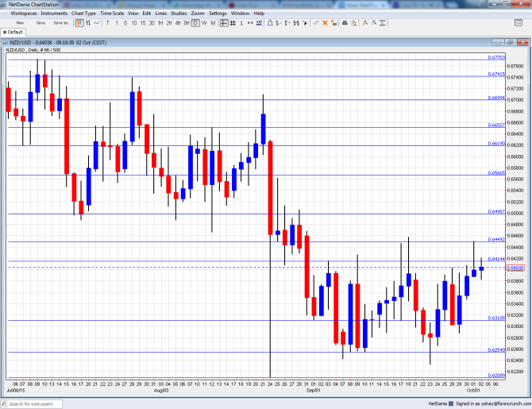Select the trend line drawing icon
The height and width of the screenshot is (409, 532).
point(316,23)
